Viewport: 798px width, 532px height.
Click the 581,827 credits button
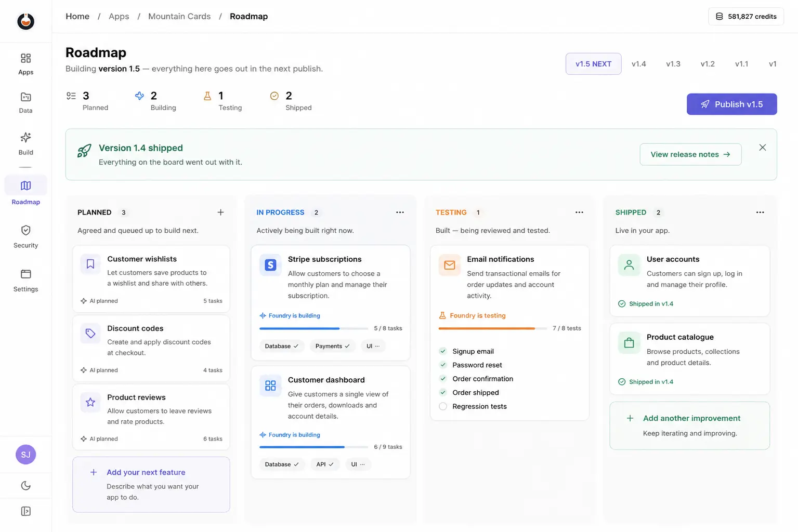tap(746, 16)
